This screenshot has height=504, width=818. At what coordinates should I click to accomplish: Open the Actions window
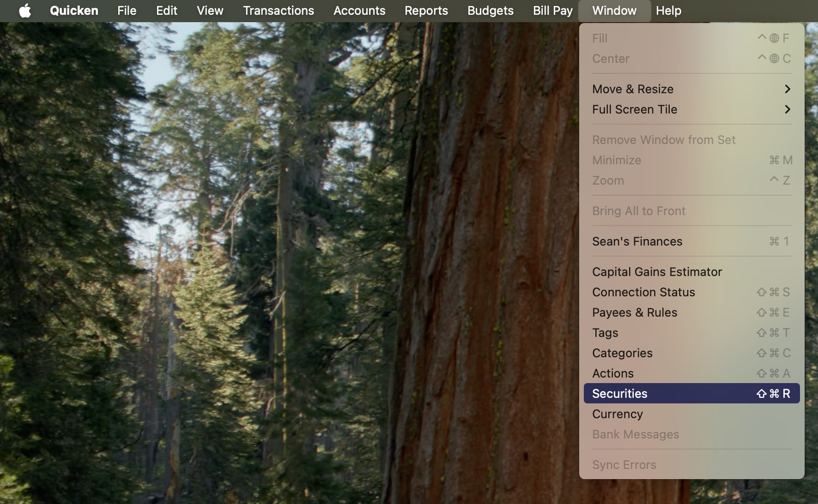(691, 373)
